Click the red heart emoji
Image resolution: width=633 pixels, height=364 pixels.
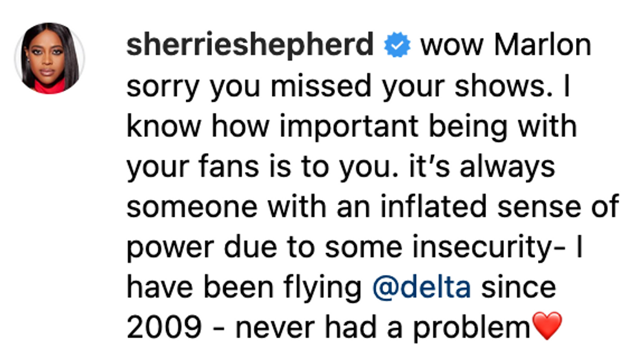click(547, 326)
